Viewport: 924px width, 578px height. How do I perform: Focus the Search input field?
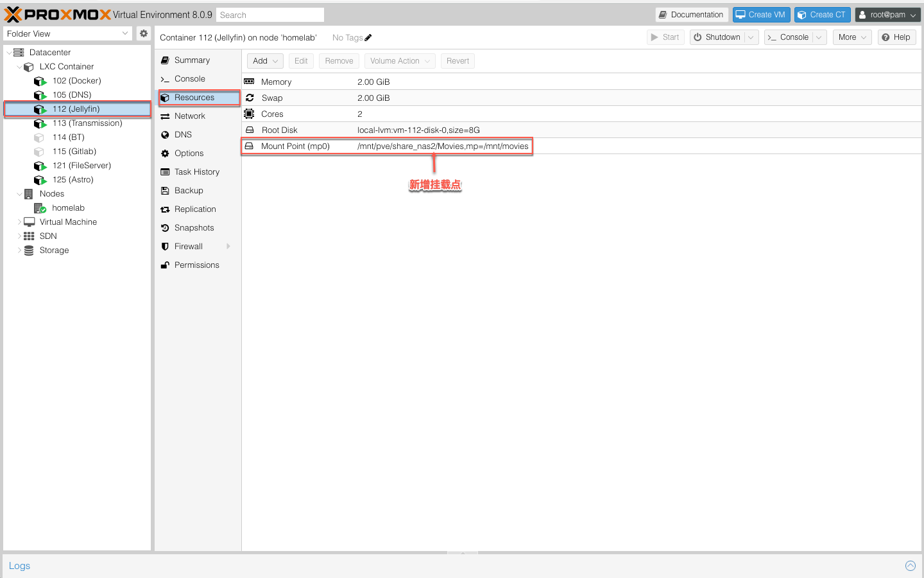[x=269, y=15]
